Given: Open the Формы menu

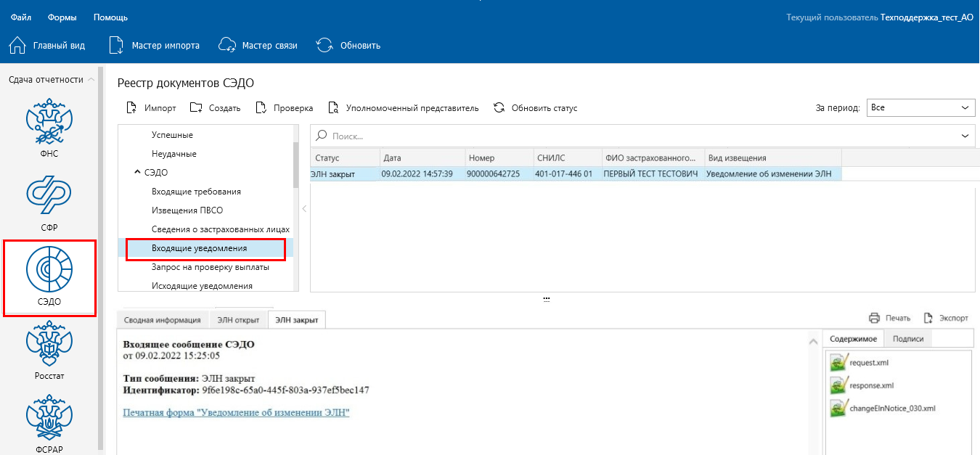Looking at the screenshot, I should [x=62, y=17].
